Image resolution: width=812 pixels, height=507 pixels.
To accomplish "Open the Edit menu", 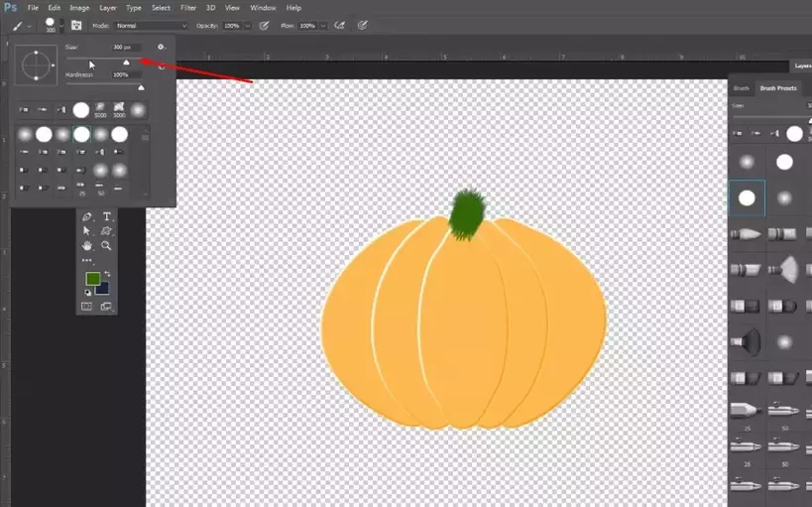I will coord(54,8).
